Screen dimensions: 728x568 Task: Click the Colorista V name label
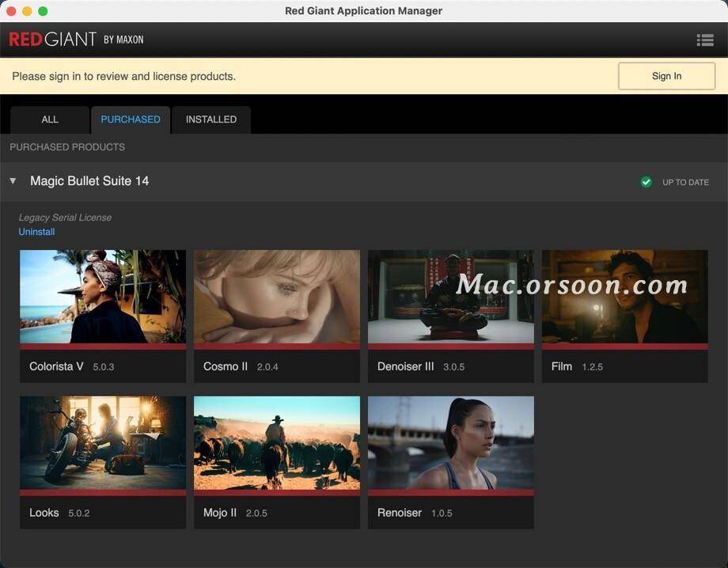tap(56, 366)
